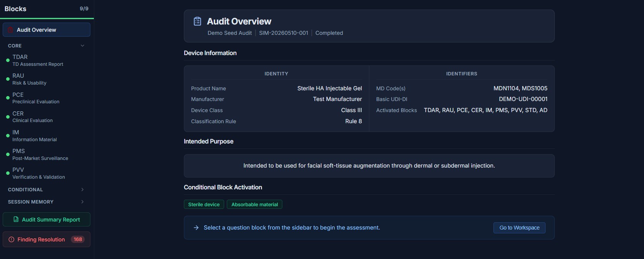
Task: Click the Product Name label
Action: click(x=208, y=88)
